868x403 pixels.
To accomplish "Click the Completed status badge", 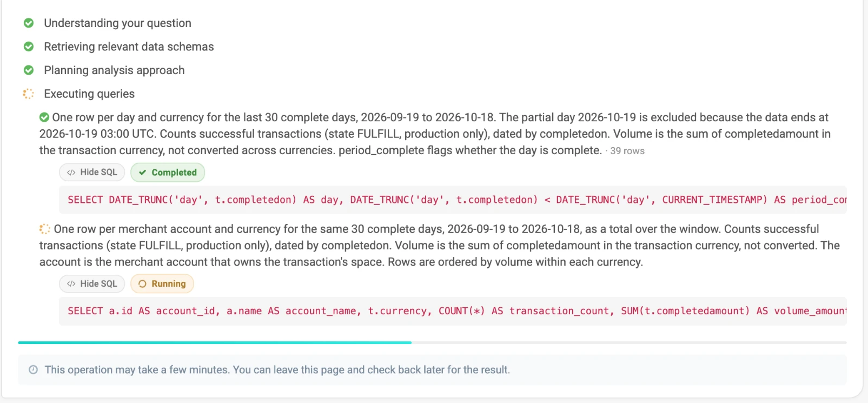I will pos(168,172).
